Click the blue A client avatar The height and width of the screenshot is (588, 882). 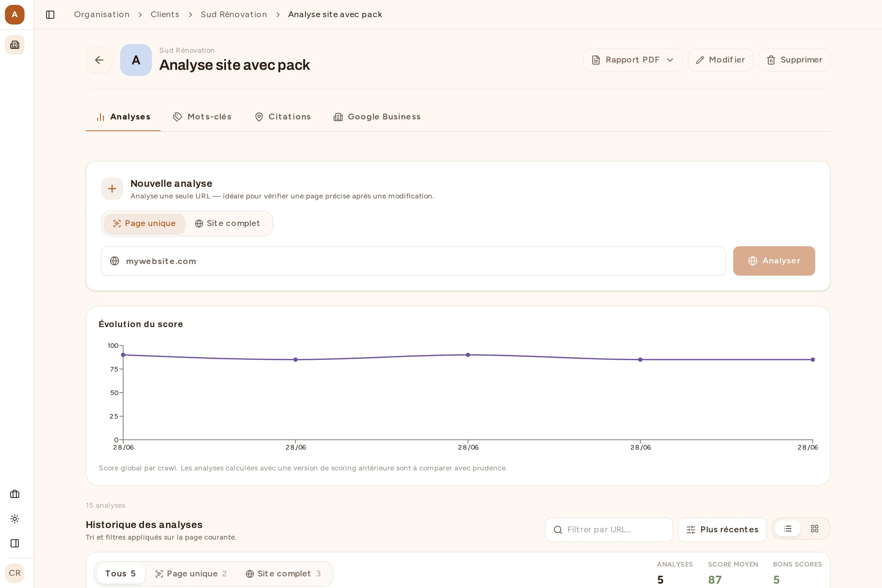136,60
